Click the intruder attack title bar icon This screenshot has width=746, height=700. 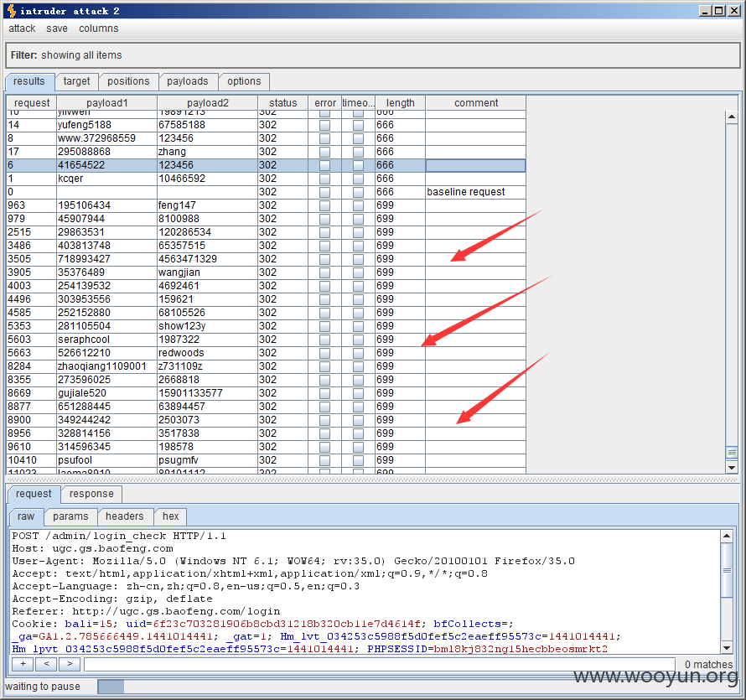click(x=12, y=10)
